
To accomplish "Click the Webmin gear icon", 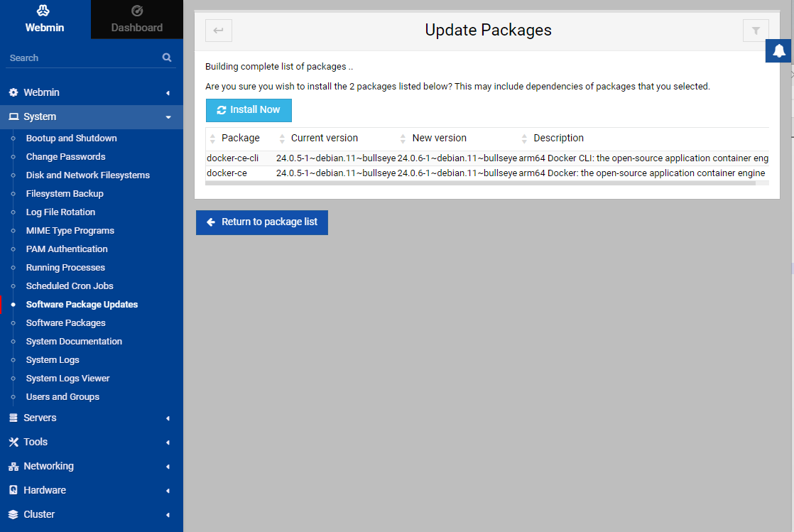I will click(13, 92).
